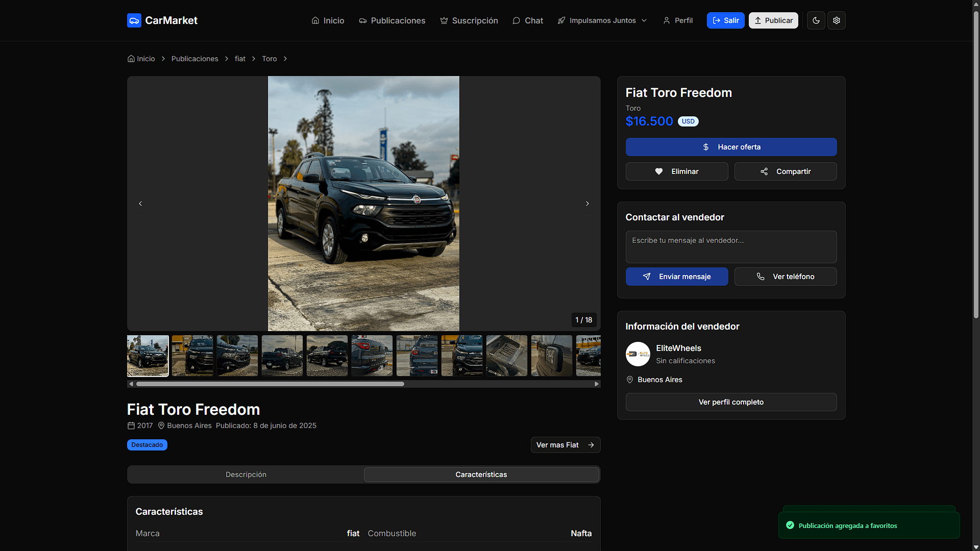Expand the Impulsamos Juntos dropdown
Viewport: 980px width, 551px height.
pyautogui.click(x=602, y=20)
